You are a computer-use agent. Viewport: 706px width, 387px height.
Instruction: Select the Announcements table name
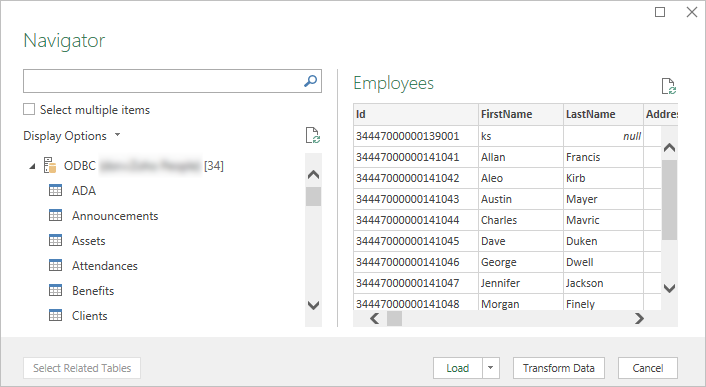pyautogui.click(x=115, y=216)
